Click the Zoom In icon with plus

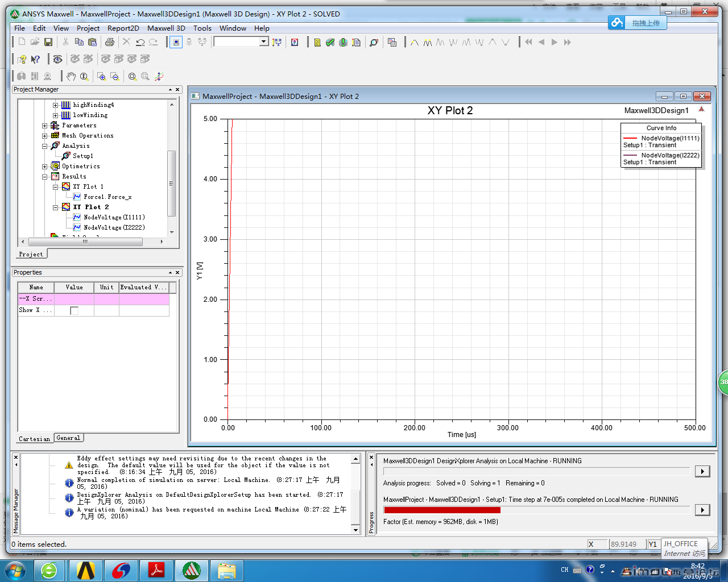(x=101, y=76)
